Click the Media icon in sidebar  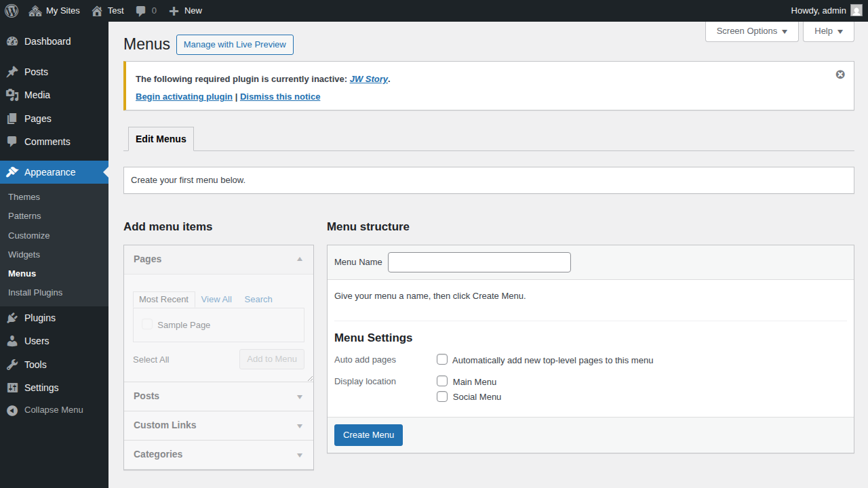click(x=12, y=95)
